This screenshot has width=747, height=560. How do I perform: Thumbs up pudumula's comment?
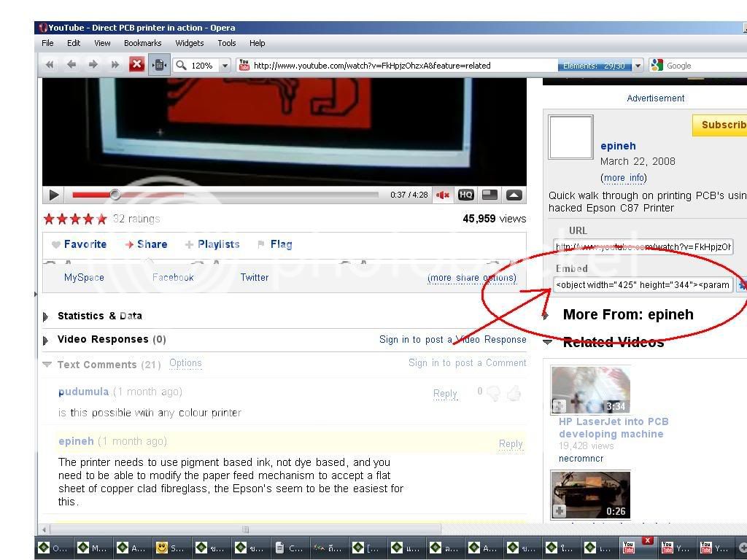coord(514,393)
